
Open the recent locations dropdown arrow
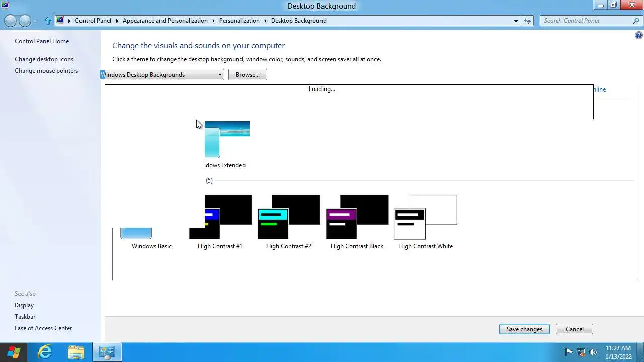coord(35,21)
